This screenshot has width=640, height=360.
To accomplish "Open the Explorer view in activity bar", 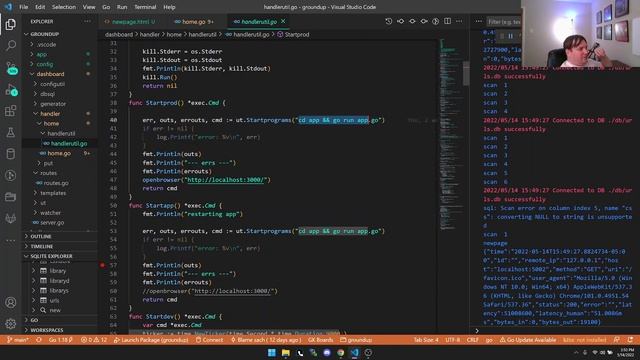I will 11,24.
